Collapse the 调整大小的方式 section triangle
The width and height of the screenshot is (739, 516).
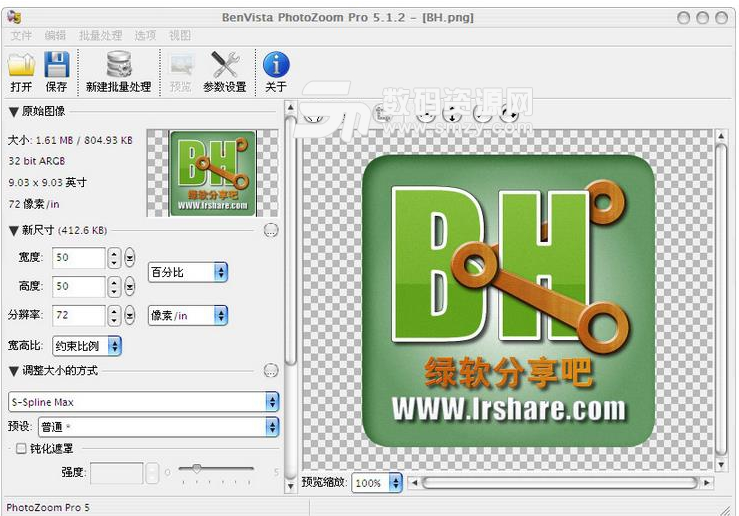[x=14, y=371]
